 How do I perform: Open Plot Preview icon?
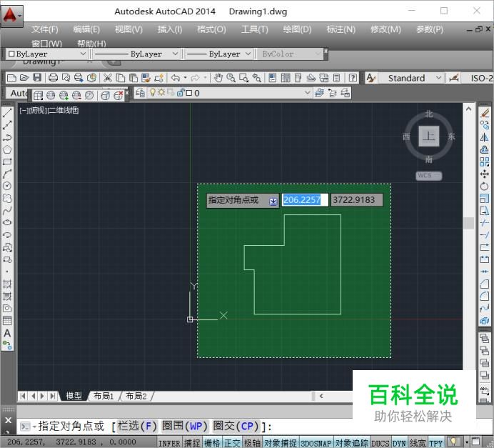pos(66,78)
